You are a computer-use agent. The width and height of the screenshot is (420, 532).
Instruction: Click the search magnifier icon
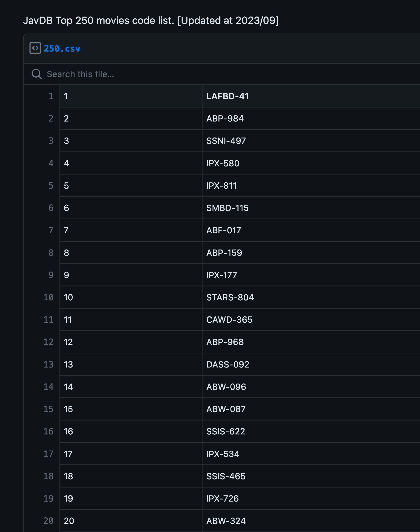tap(37, 74)
